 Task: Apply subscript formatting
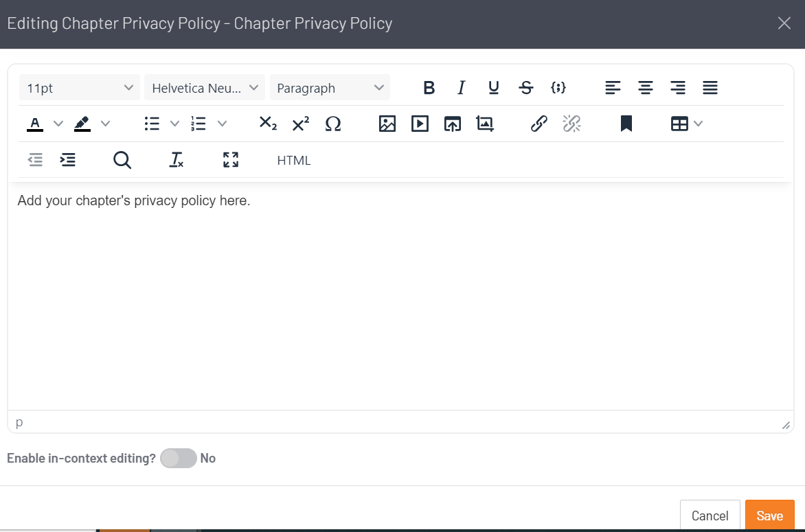tap(267, 124)
